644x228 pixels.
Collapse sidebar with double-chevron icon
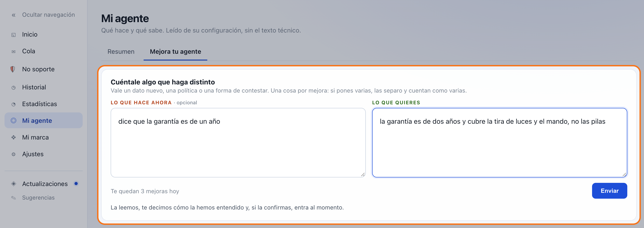click(x=14, y=15)
